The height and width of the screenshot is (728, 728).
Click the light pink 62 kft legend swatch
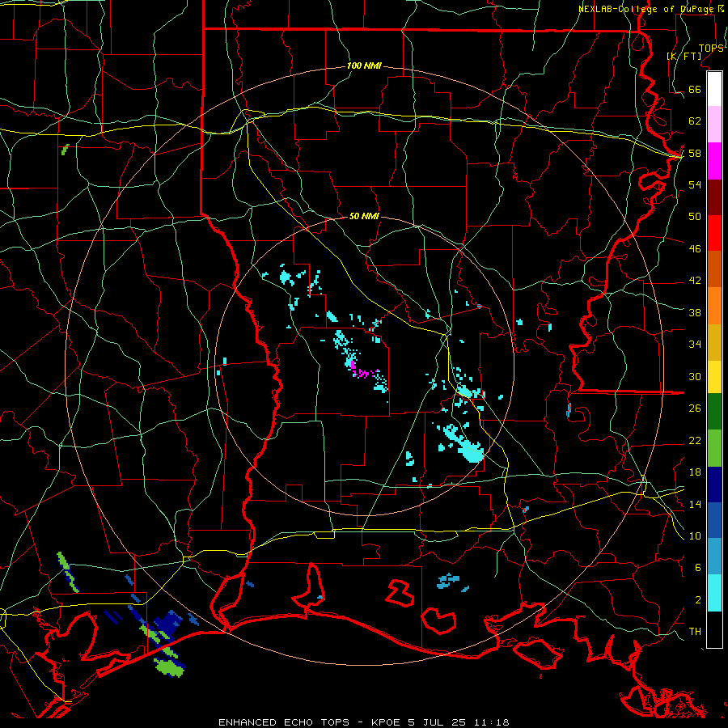coord(714,124)
